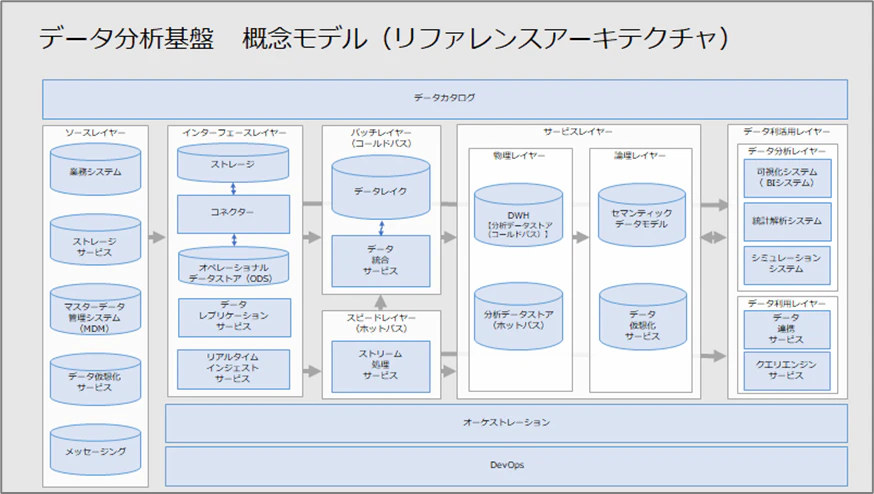This screenshot has width=874, height=494.
Task: Select the リアルタイムインジェストサービス box
Action: 233,369
